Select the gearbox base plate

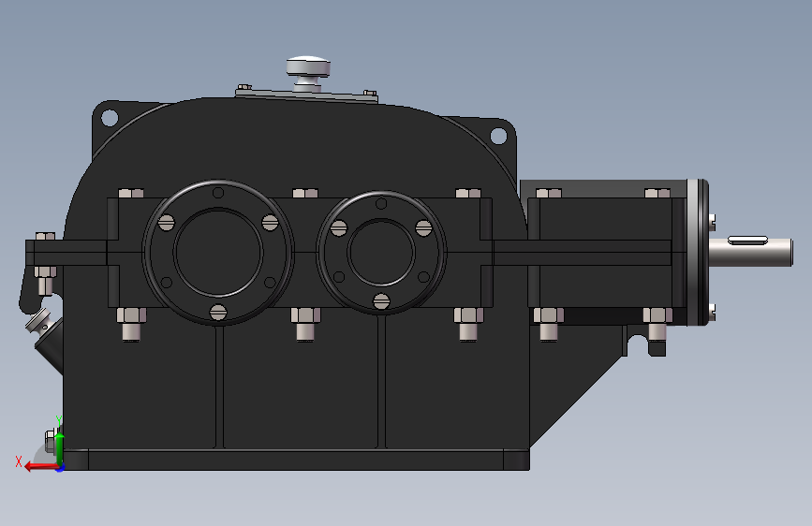296,460
